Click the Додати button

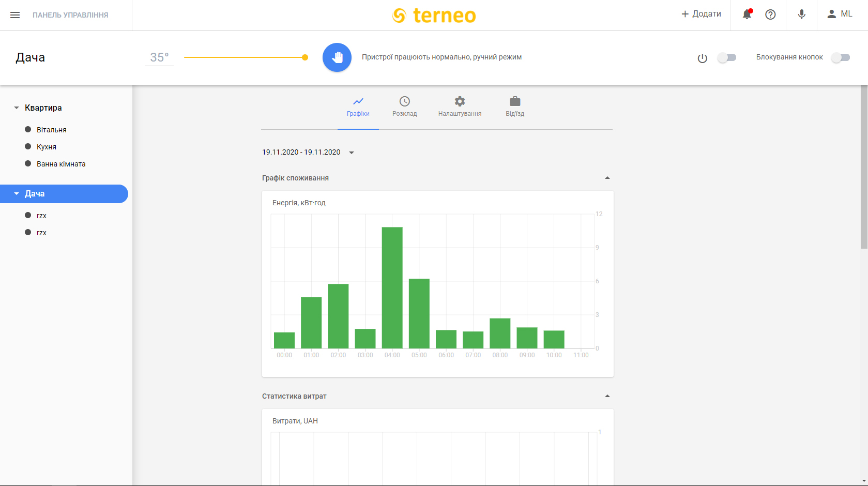tap(701, 14)
